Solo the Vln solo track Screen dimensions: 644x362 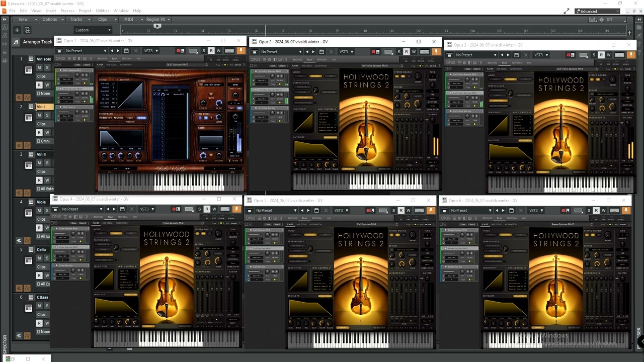click(47, 67)
